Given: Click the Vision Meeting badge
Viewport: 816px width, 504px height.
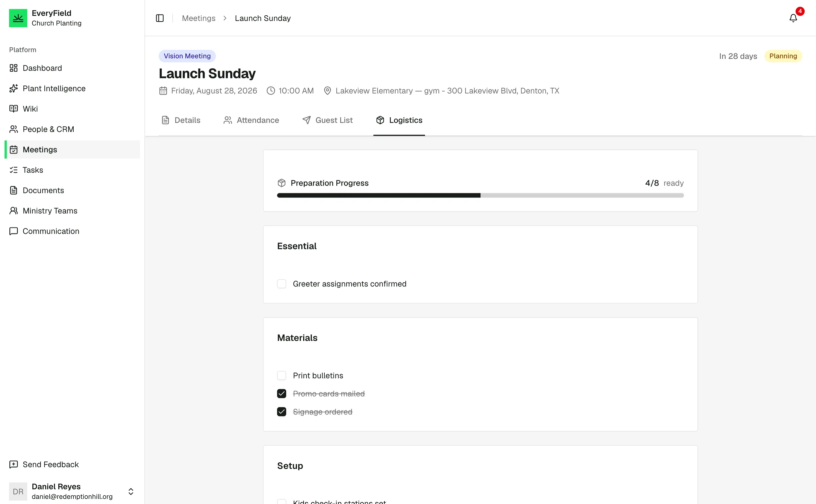Looking at the screenshot, I should pos(187,56).
